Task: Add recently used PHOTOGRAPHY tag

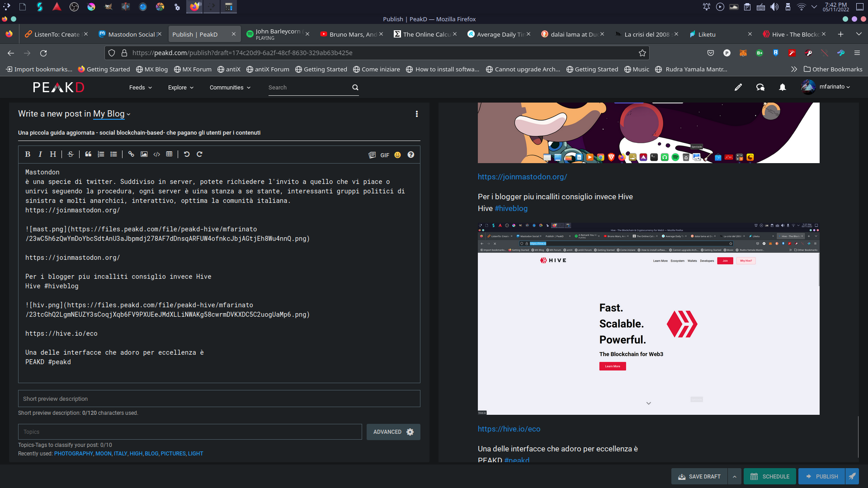Action: coord(73,454)
